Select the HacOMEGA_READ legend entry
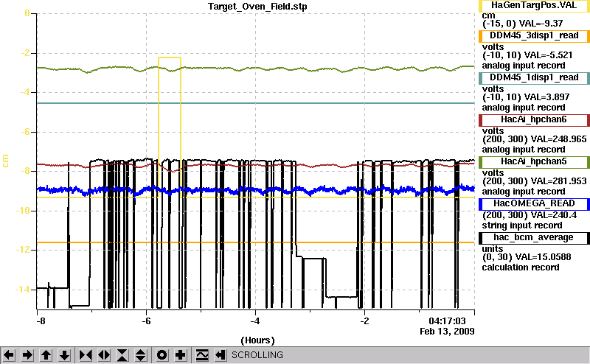 [534, 204]
